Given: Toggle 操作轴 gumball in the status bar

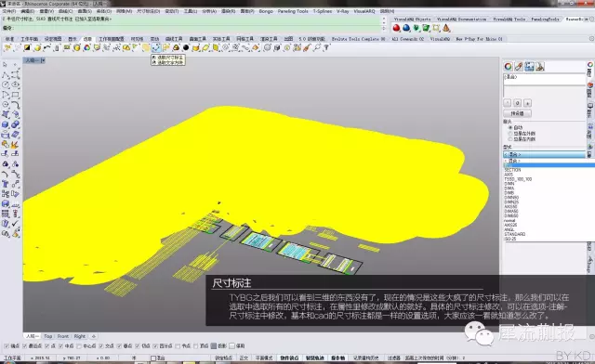Looking at the screenshot, I should pos(337,357).
